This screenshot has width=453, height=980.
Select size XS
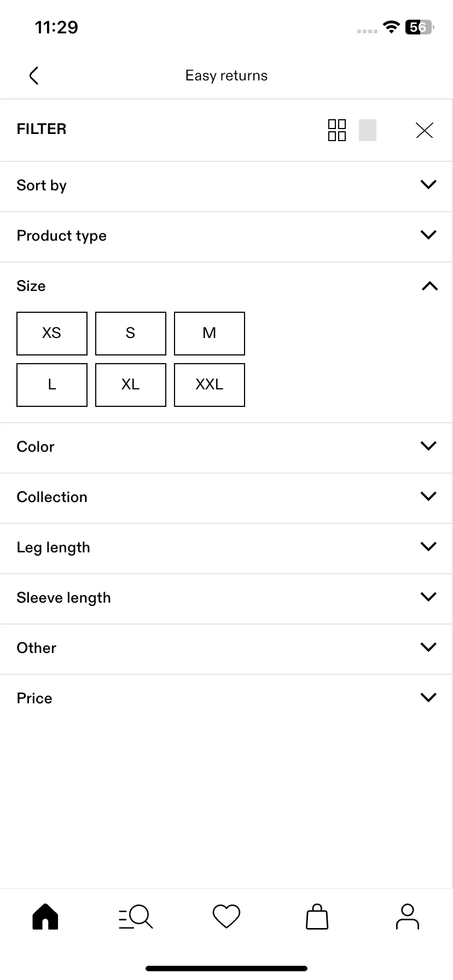point(52,334)
